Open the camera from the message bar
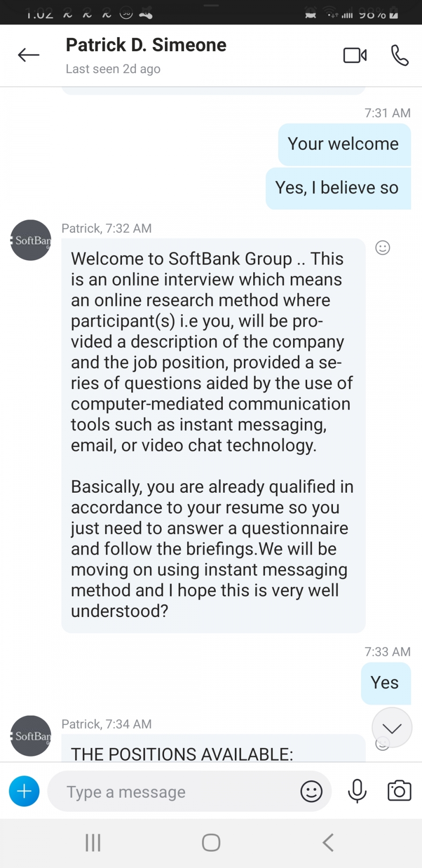 coord(399,791)
